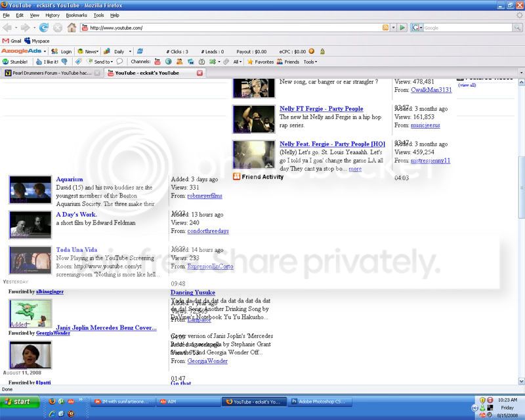Image resolution: width=525 pixels, height=420 pixels.
Task: Click the globe channel icon
Action: 169,62
